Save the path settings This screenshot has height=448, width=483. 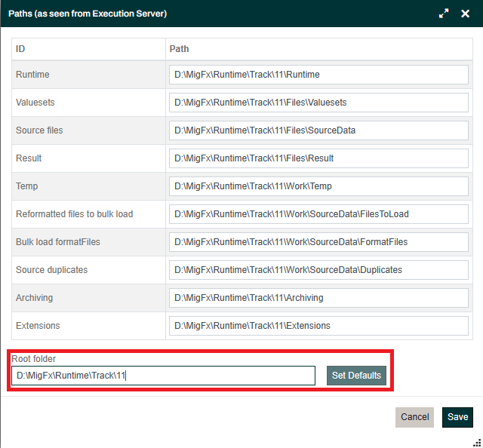[x=457, y=417]
